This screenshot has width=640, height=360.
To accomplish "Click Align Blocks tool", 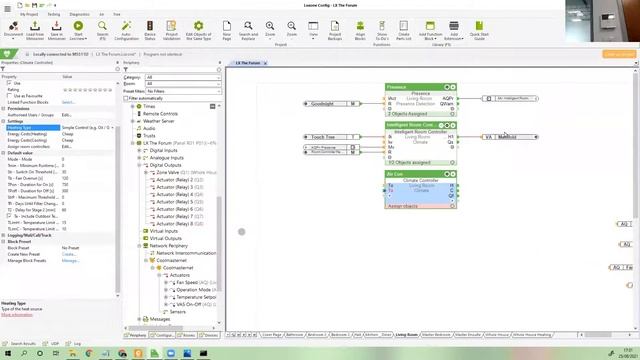I will coord(360,30).
